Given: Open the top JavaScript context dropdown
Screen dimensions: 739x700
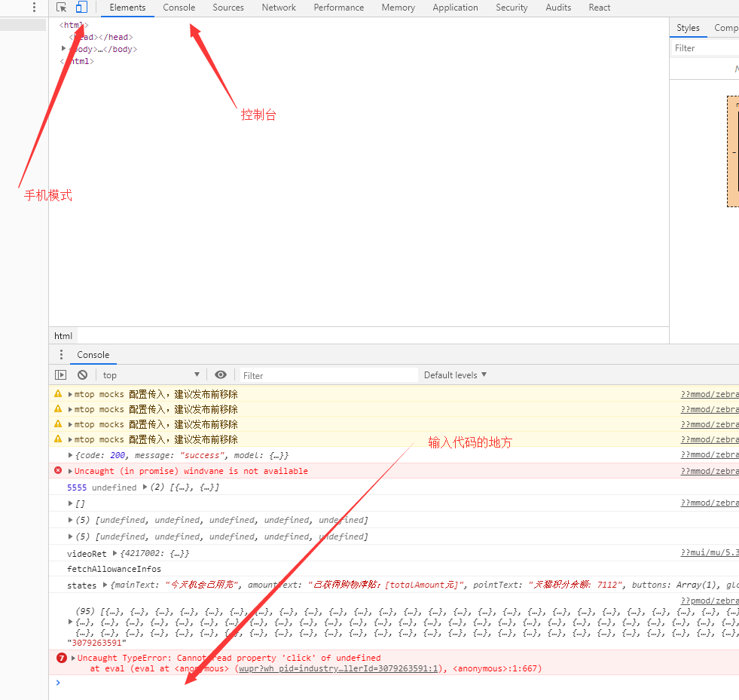Looking at the screenshot, I should [151, 374].
